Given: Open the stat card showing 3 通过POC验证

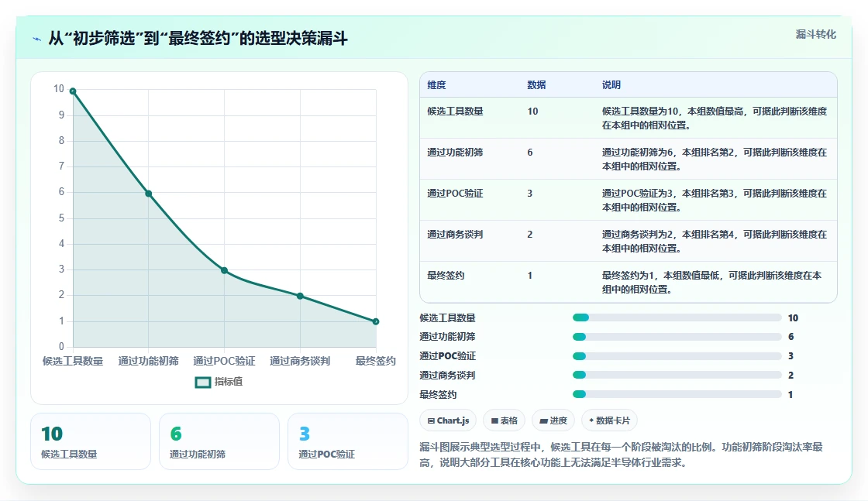Looking at the screenshot, I should coord(348,441).
